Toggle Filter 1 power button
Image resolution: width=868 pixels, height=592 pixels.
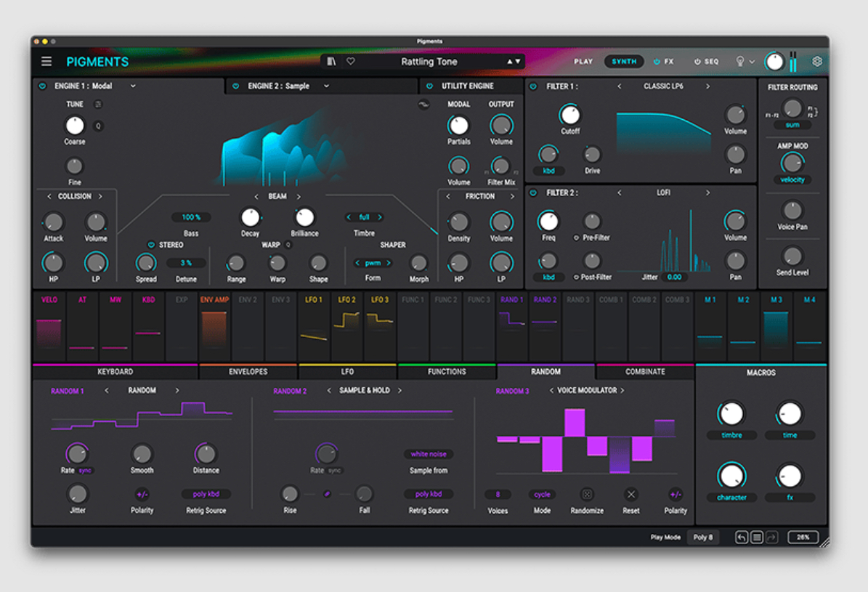533,86
